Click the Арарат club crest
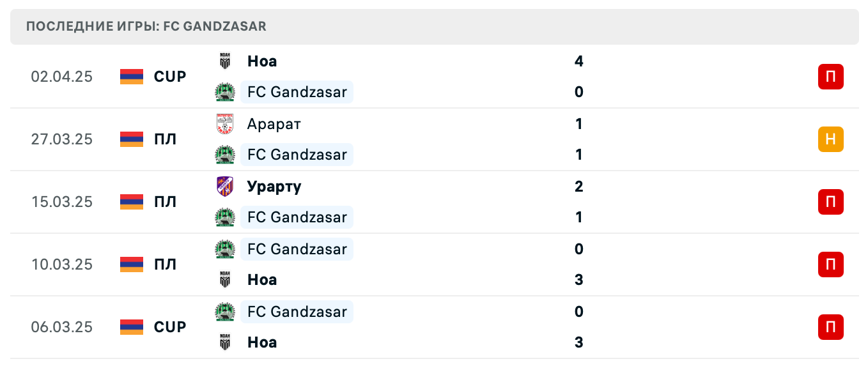868x368 pixels. click(225, 124)
